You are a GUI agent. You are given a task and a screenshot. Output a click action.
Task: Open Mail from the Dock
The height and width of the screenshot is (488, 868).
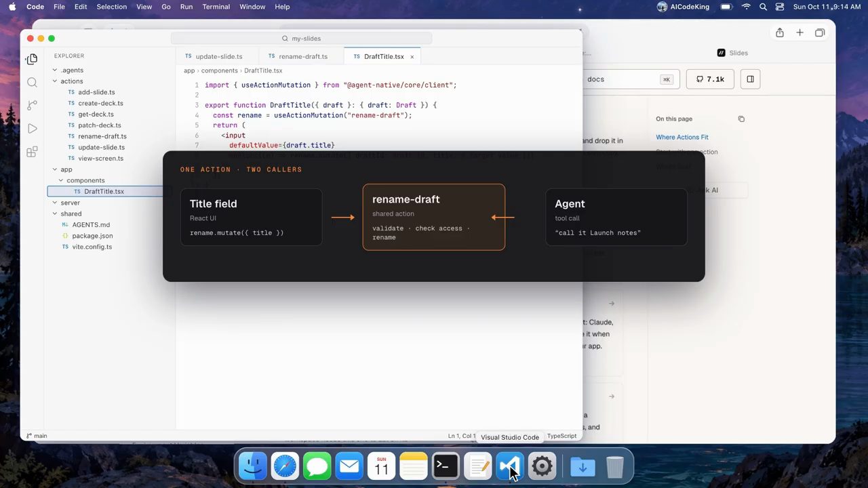pyautogui.click(x=349, y=466)
